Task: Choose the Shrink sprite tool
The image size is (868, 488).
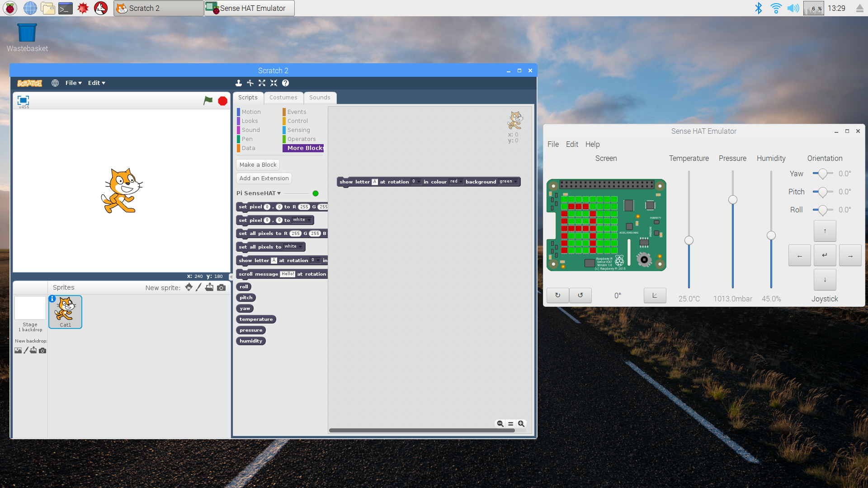Action: pos(274,83)
